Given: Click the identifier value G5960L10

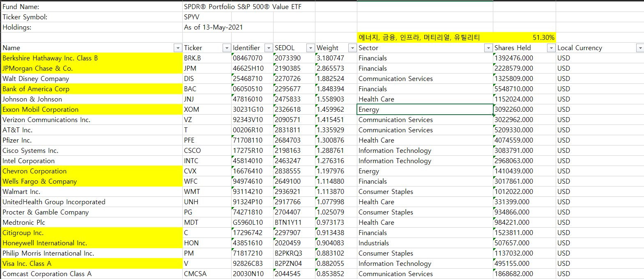Looking at the screenshot, I should click(x=252, y=222).
